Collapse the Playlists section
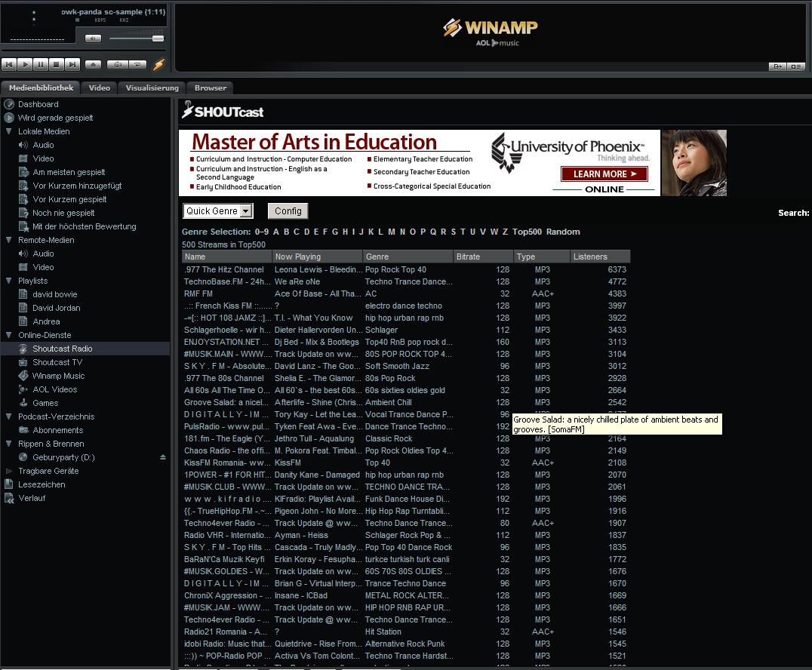This screenshot has height=670, width=812. (9, 281)
